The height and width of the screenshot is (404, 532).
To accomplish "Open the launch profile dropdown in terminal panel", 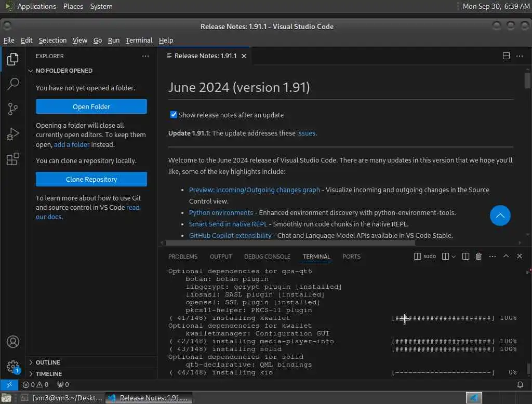I will pos(453,256).
